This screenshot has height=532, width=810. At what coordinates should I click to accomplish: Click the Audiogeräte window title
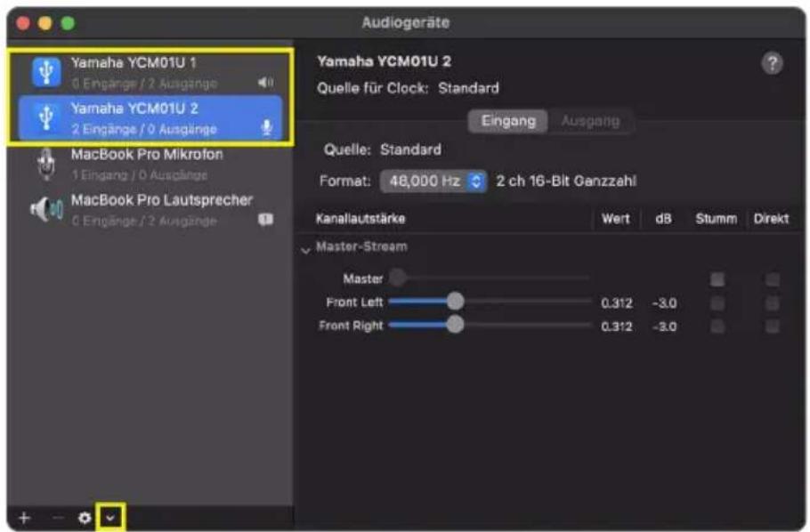coord(406,23)
